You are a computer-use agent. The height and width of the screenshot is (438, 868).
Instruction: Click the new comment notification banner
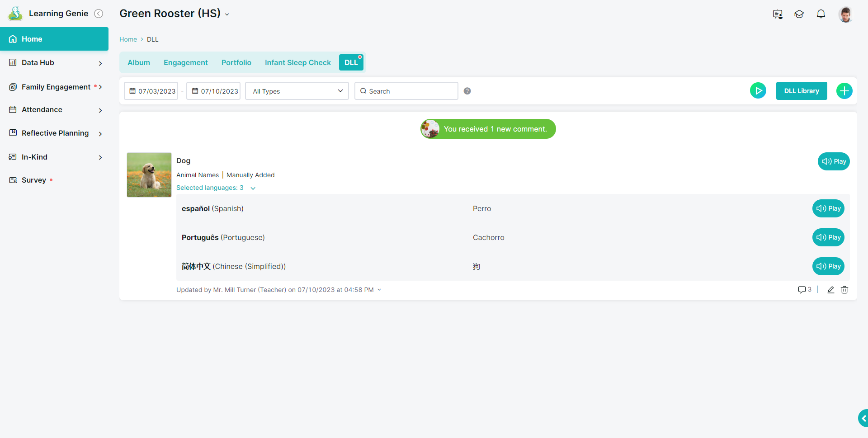point(488,129)
